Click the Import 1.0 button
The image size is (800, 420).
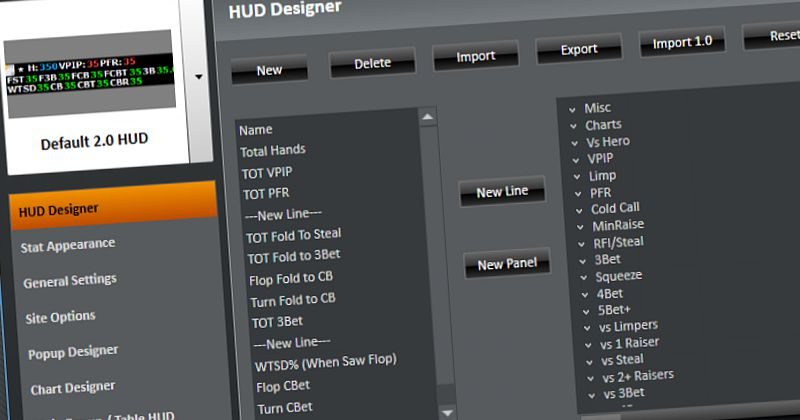[x=682, y=42]
